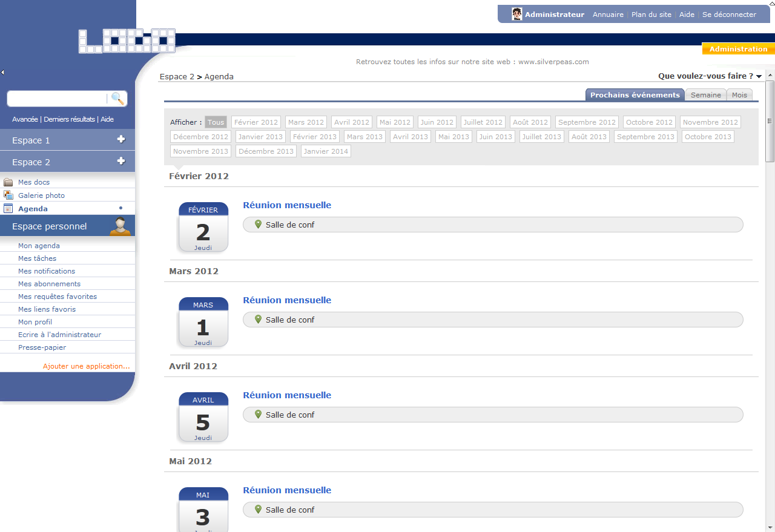The image size is (775, 532).
Task: Filter events by Juin 2012
Action: [x=437, y=122]
